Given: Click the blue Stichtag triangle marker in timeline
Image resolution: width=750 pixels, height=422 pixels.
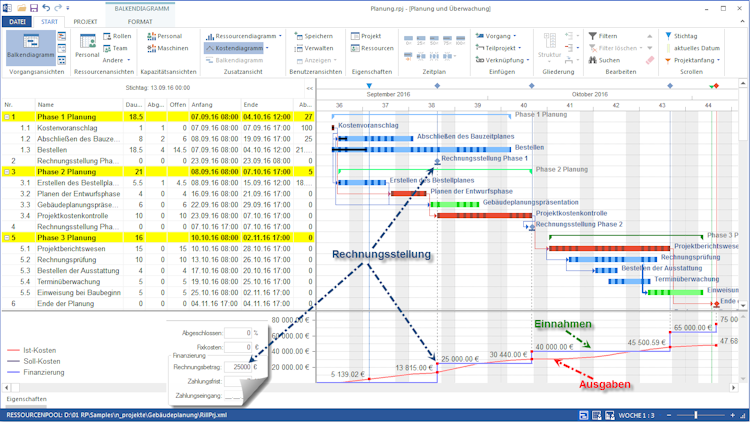Looking at the screenshot, I should [369, 86].
